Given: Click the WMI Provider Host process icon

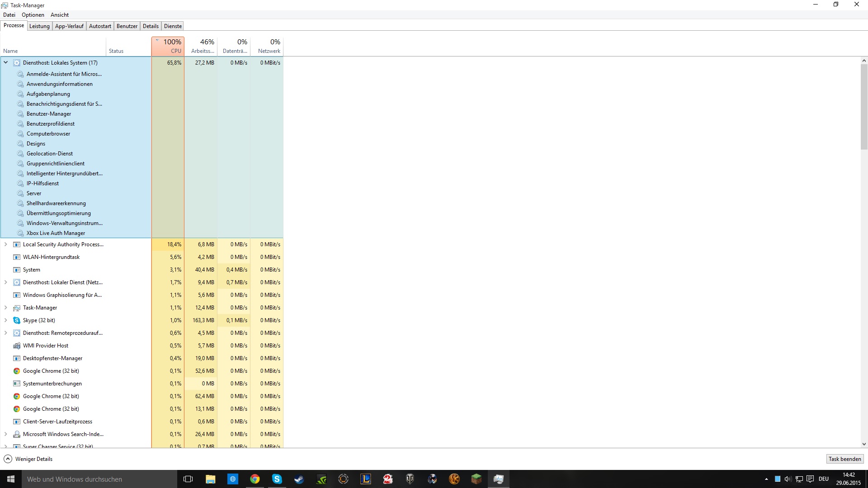Looking at the screenshot, I should 17,346.
